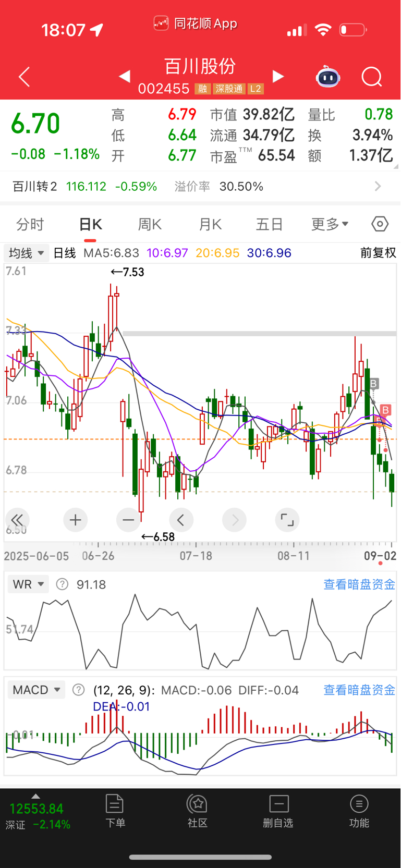Tap the 百川股份 stock title
Viewport: 401px width, 868px height.
(x=200, y=67)
